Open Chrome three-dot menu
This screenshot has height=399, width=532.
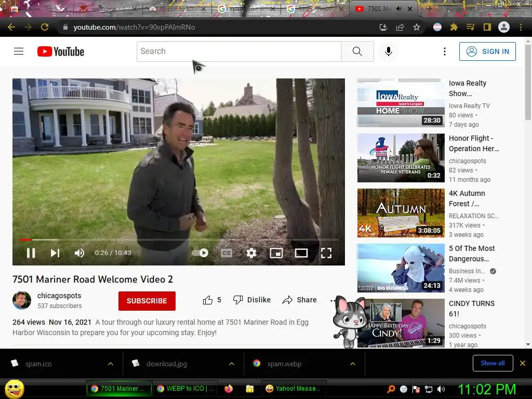coord(521,27)
